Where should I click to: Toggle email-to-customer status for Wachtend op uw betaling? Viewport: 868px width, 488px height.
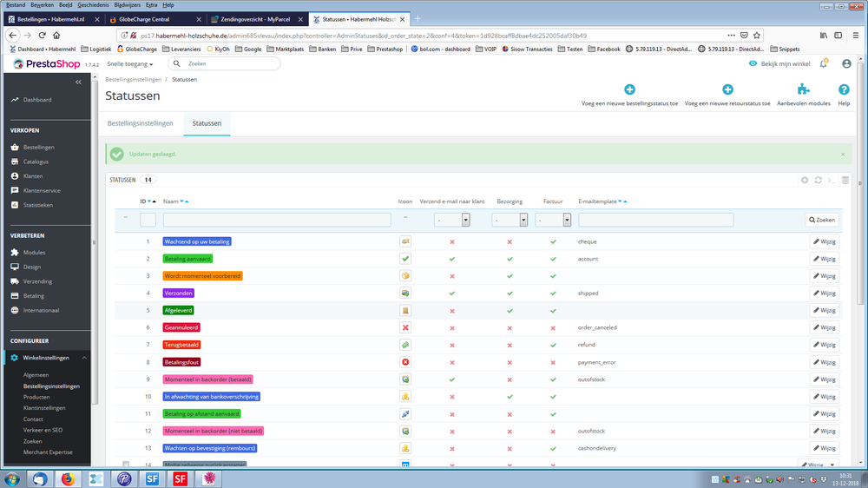coord(451,241)
